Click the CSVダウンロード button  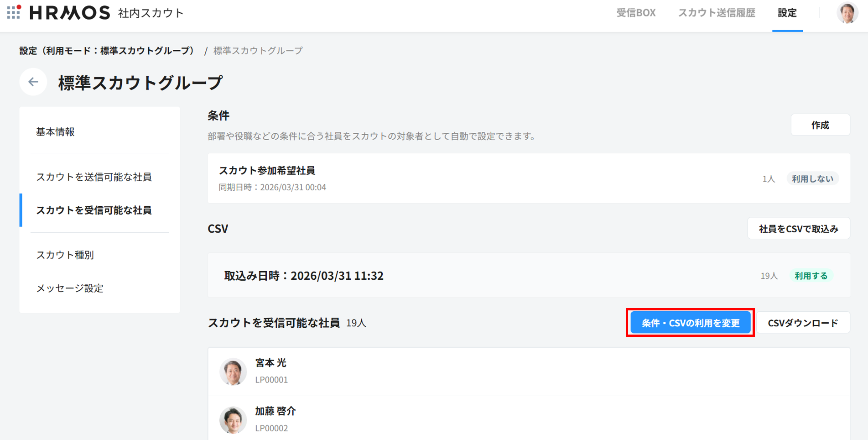click(803, 323)
